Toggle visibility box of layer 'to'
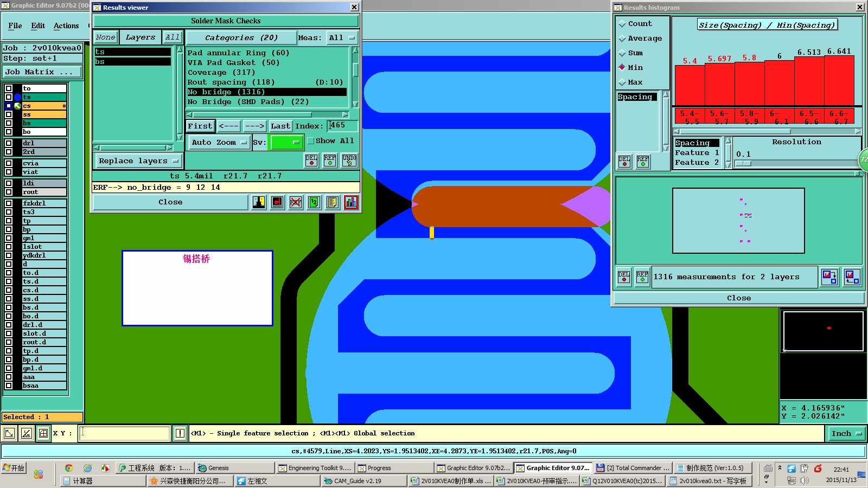This screenshot has width=868, height=488. pos(9,88)
